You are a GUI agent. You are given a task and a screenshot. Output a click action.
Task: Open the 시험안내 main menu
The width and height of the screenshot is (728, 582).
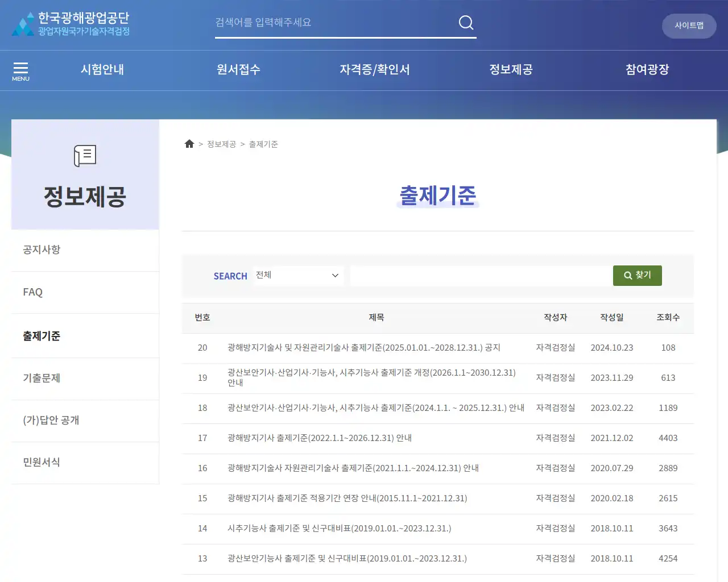point(102,69)
